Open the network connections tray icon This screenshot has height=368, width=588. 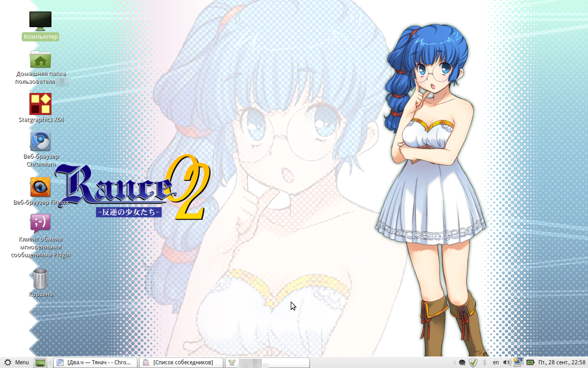coord(519,362)
